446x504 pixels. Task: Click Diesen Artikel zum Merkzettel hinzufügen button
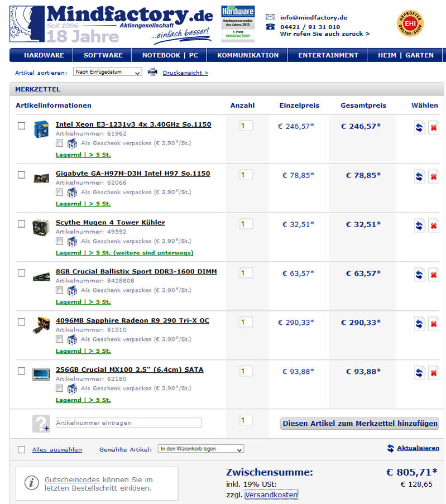(x=360, y=423)
